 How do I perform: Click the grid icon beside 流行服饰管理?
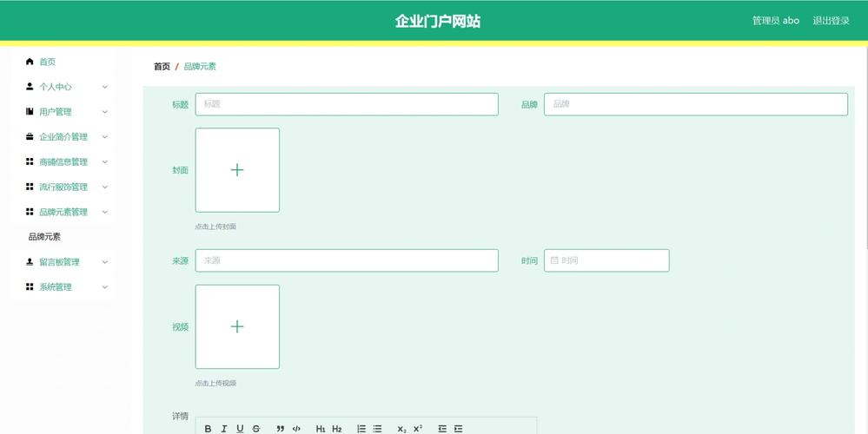30,187
